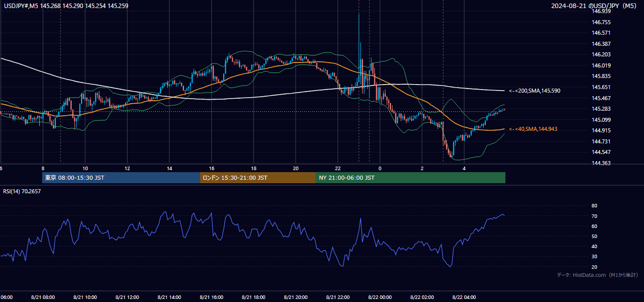
Task: Click the RSI scale value 70
Action: coord(594,216)
